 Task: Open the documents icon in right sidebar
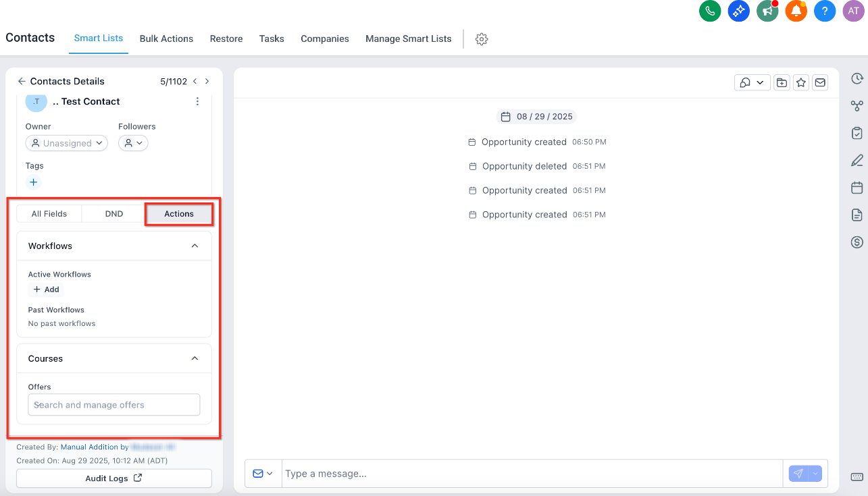[x=857, y=215]
